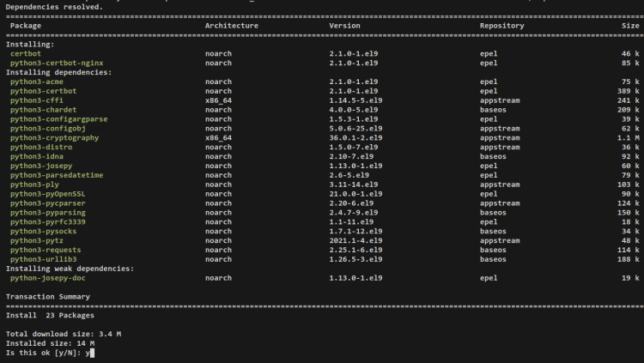This screenshot has width=644, height=363.
Task: Click the 'Installed size: 14 M' line
Action: pos(50,343)
